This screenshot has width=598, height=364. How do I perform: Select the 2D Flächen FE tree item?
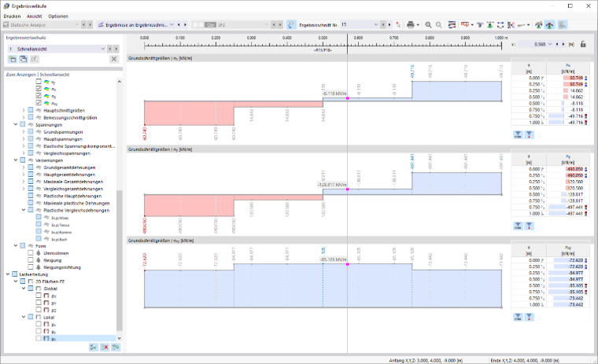pos(50,281)
